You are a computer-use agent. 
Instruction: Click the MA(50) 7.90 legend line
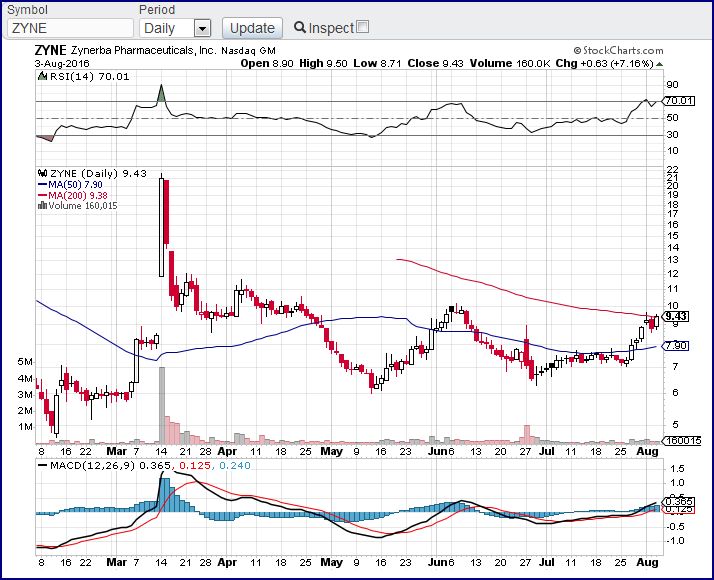click(x=42, y=185)
